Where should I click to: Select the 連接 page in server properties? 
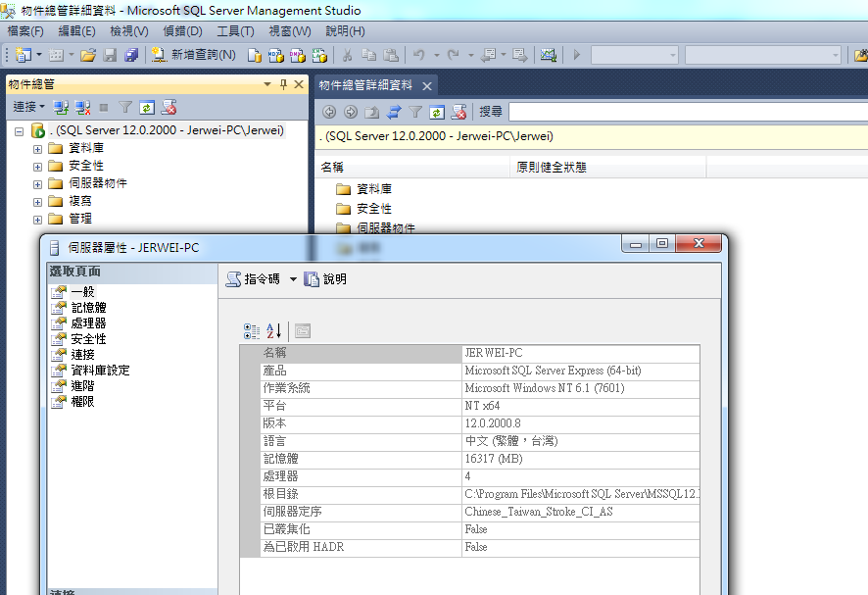(x=82, y=355)
